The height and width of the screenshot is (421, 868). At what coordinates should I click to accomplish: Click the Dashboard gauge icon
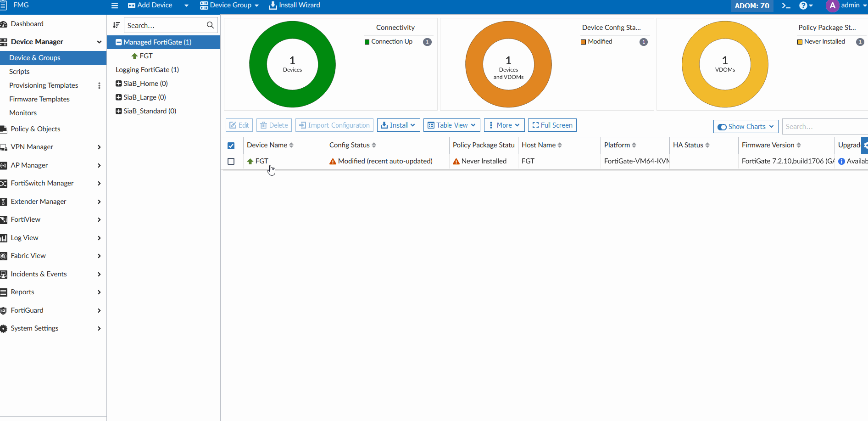[x=4, y=24]
